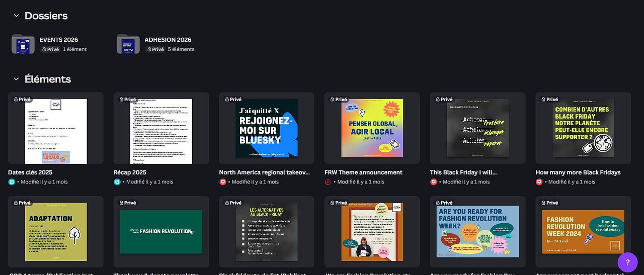Screen dimensions: 644x275
Task: Click the doc type icon under Récap 2025
Action: coord(117,182)
